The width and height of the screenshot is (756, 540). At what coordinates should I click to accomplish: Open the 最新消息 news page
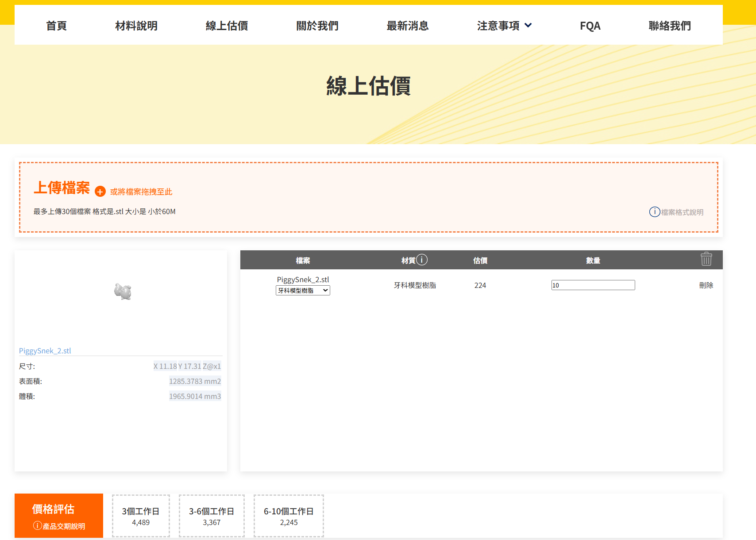408,26
